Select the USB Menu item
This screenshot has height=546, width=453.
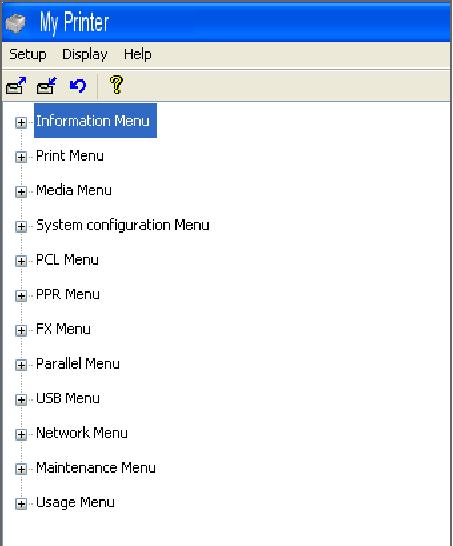click(68, 398)
